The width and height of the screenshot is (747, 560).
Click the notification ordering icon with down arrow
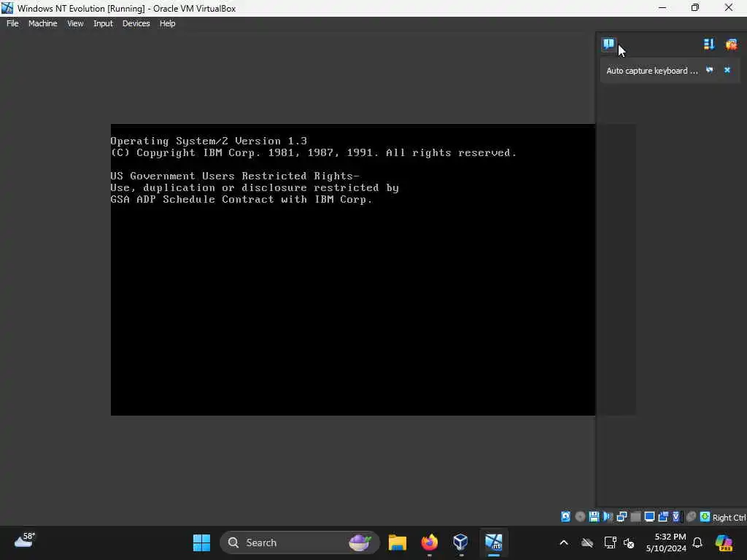(709, 44)
